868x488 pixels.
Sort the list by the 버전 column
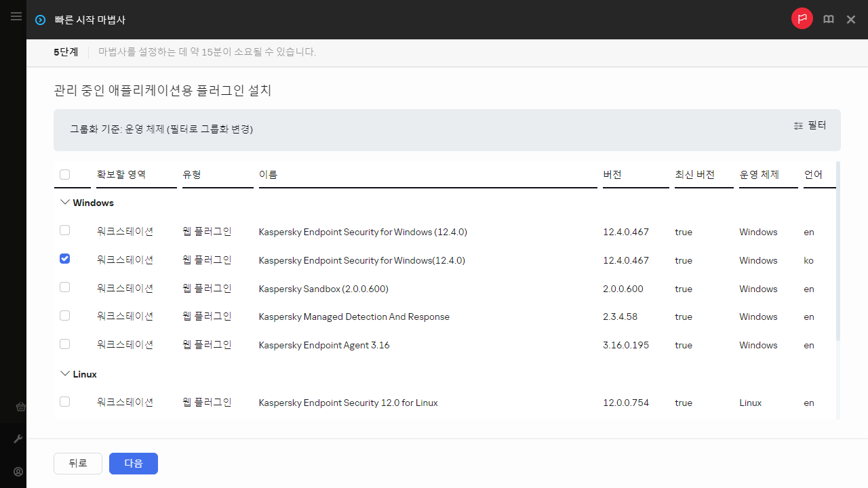612,174
